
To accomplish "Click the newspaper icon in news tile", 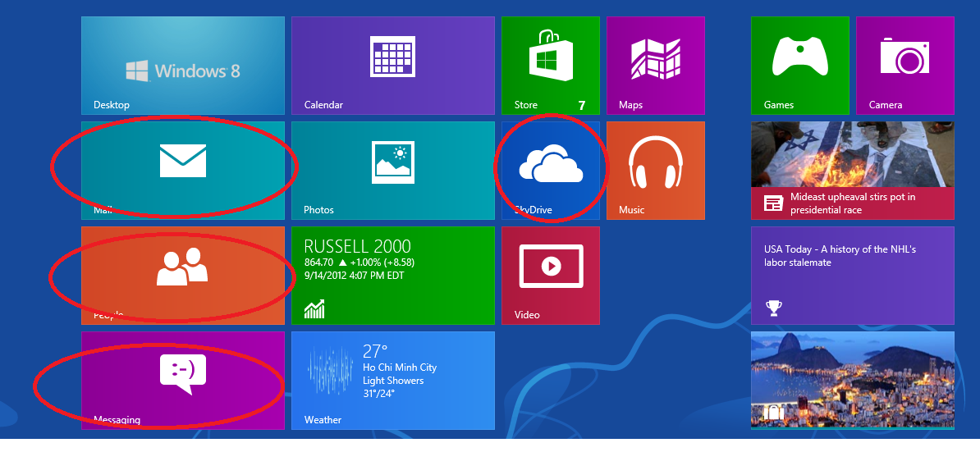I will [773, 203].
